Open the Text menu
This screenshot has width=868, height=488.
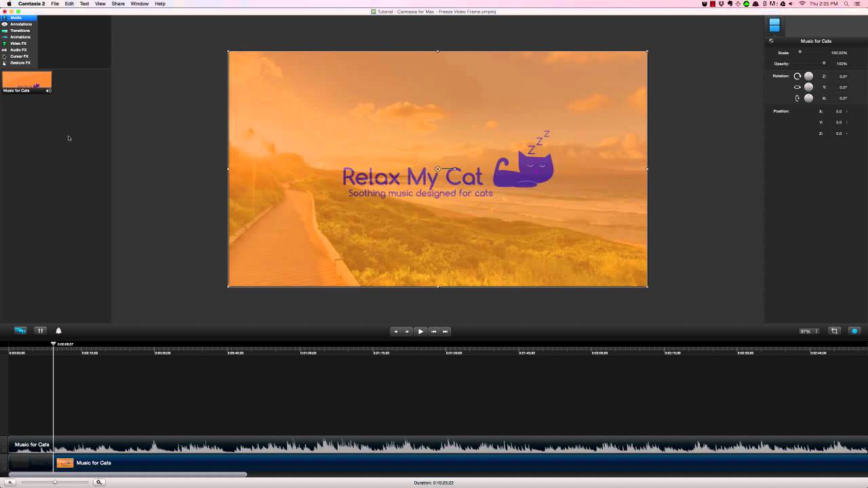(x=84, y=3)
